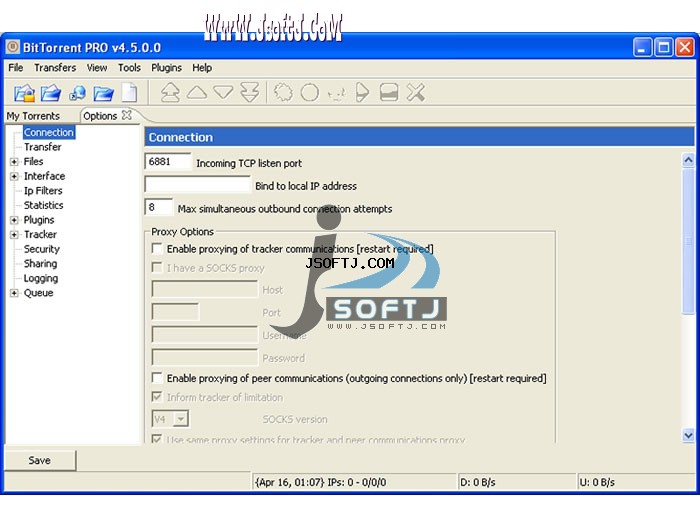This screenshot has height=525, width=700.
Task: Expand the Files tree node
Action: pyautogui.click(x=14, y=162)
